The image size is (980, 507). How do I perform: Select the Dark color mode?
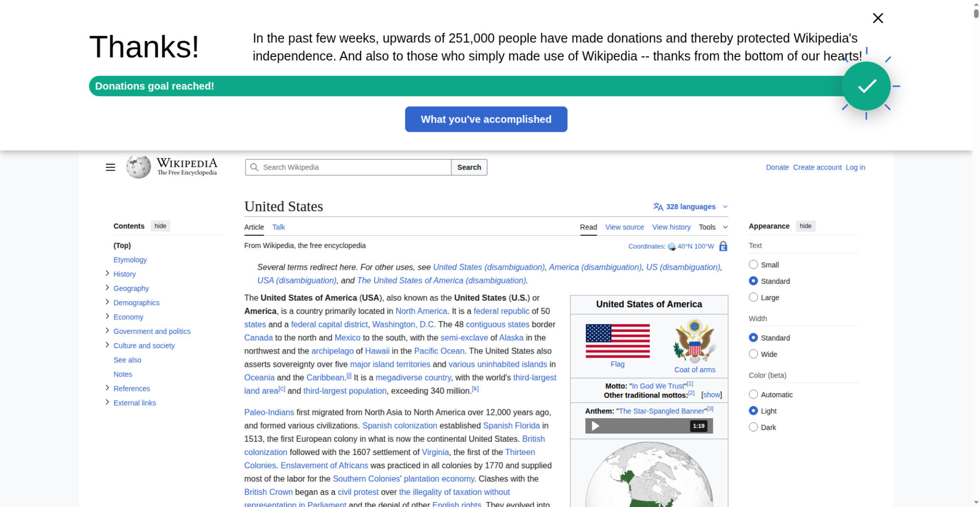(x=753, y=427)
